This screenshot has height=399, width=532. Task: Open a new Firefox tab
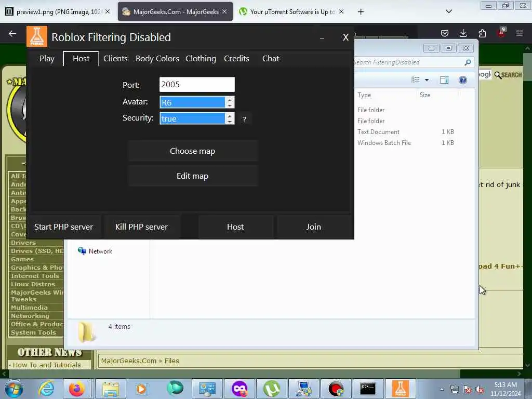click(x=361, y=12)
